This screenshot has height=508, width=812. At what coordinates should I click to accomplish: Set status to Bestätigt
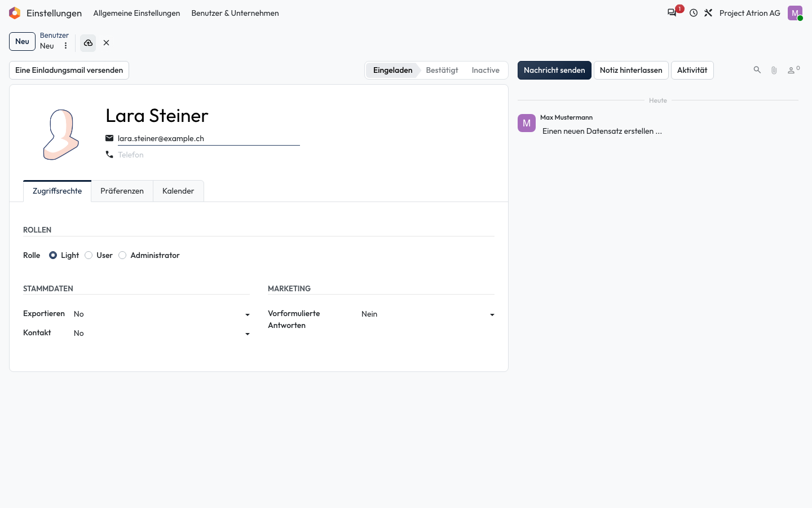click(442, 71)
